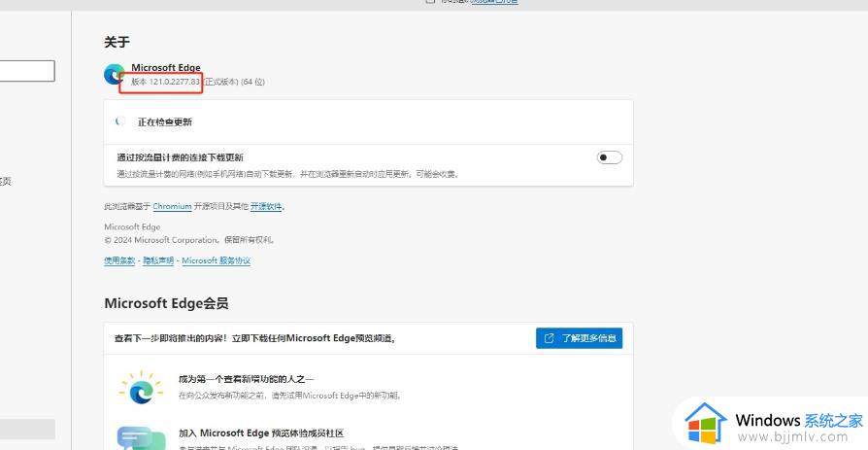
Task: Click the 关于 section heading
Action: [x=117, y=42]
